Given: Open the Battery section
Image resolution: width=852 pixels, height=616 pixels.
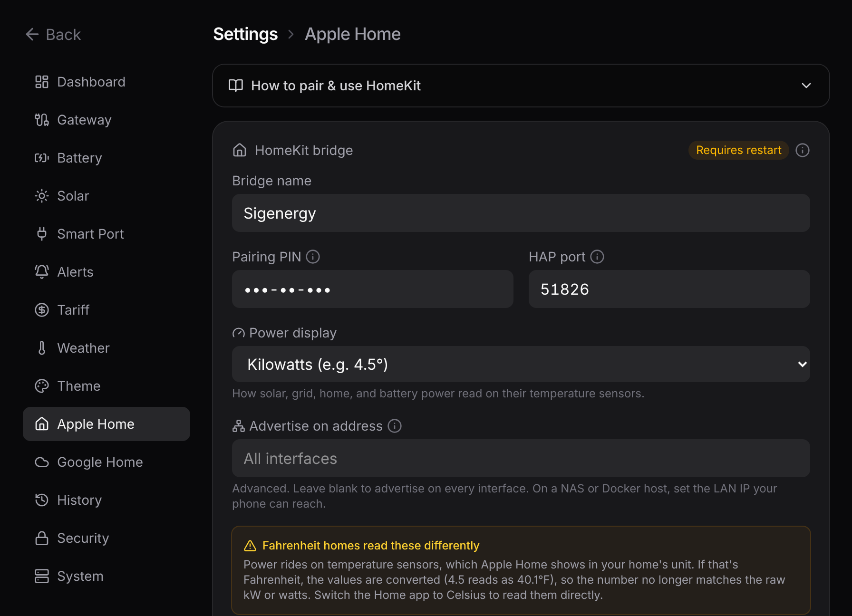Looking at the screenshot, I should click(106, 158).
